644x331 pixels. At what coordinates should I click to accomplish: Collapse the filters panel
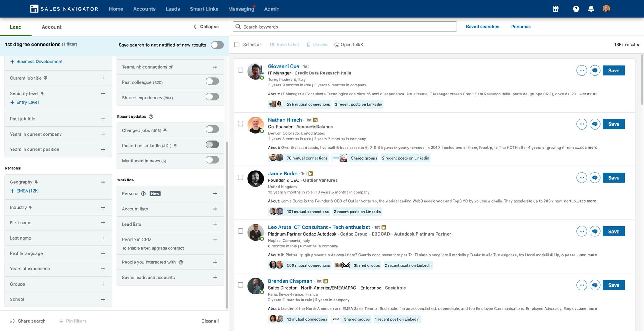tap(206, 27)
